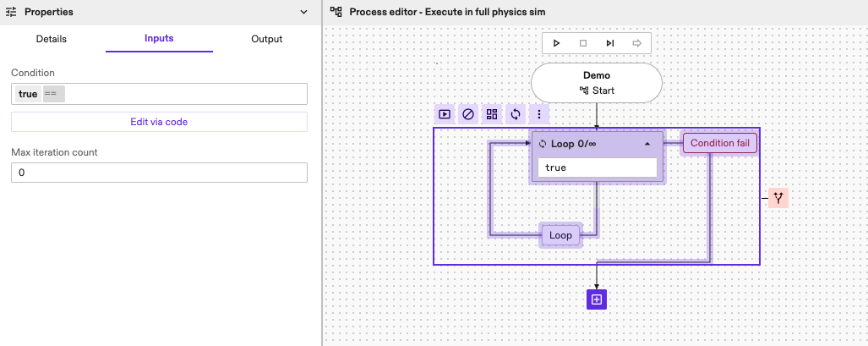Click the step-forward execution icon

(610, 43)
